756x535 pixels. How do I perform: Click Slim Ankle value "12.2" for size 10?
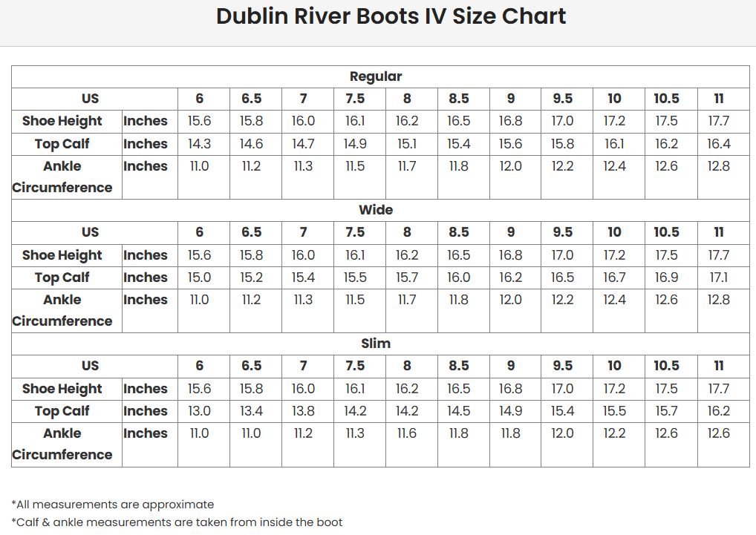pyautogui.click(x=614, y=433)
